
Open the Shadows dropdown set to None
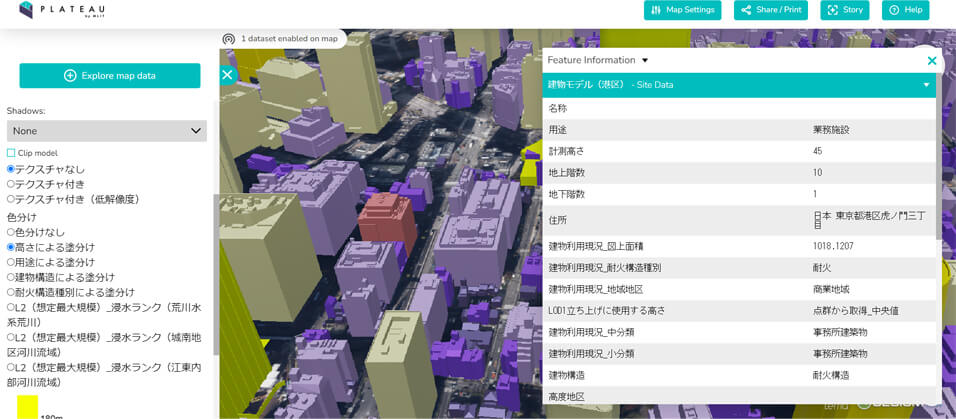[x=106, y=131]
